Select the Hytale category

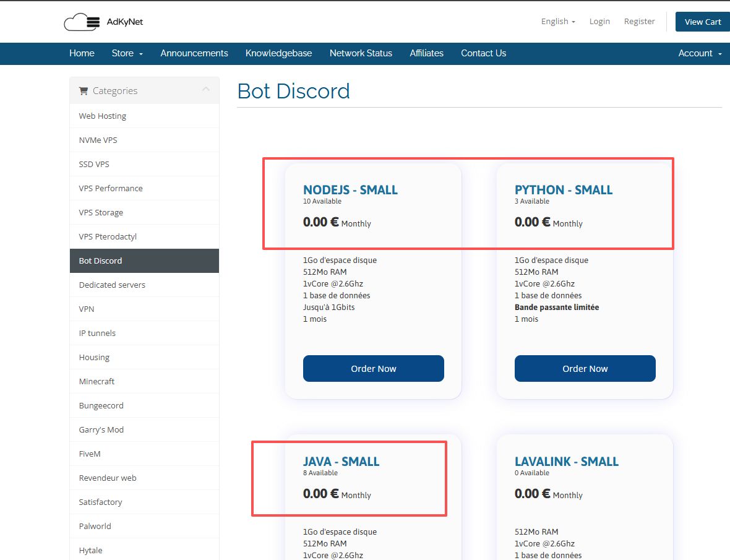pyautogui.click(x=144, y=550)
